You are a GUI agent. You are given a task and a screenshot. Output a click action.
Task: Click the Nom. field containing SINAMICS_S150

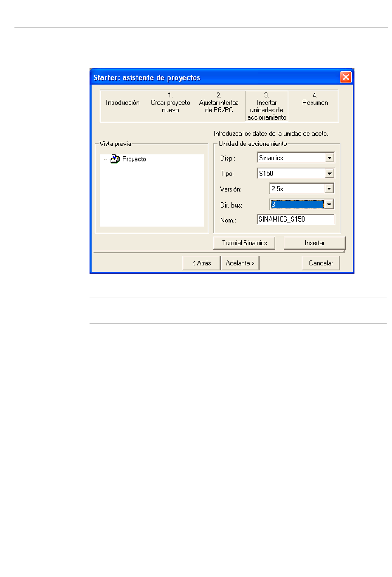point(296,219)
